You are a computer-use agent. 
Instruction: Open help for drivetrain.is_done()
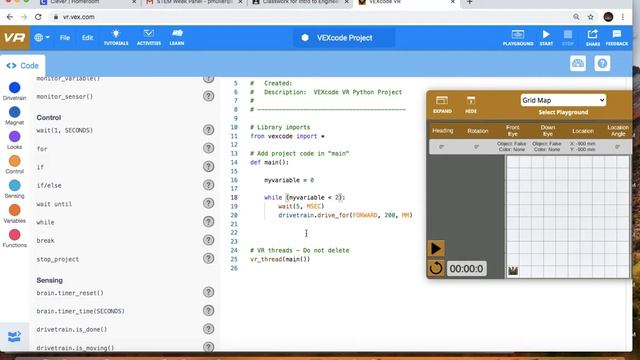click(x=209, y=329)
